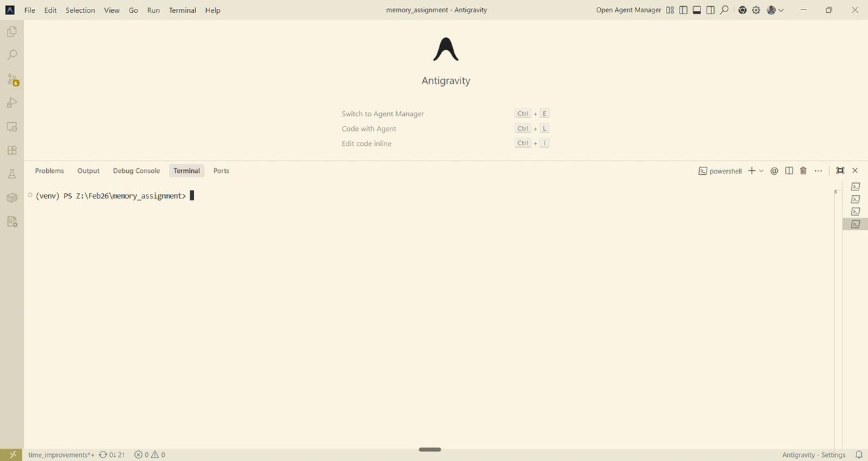Click the search magnifier in title bar
The height and width of the screenshot is (461, 868).
click(724, 10)
